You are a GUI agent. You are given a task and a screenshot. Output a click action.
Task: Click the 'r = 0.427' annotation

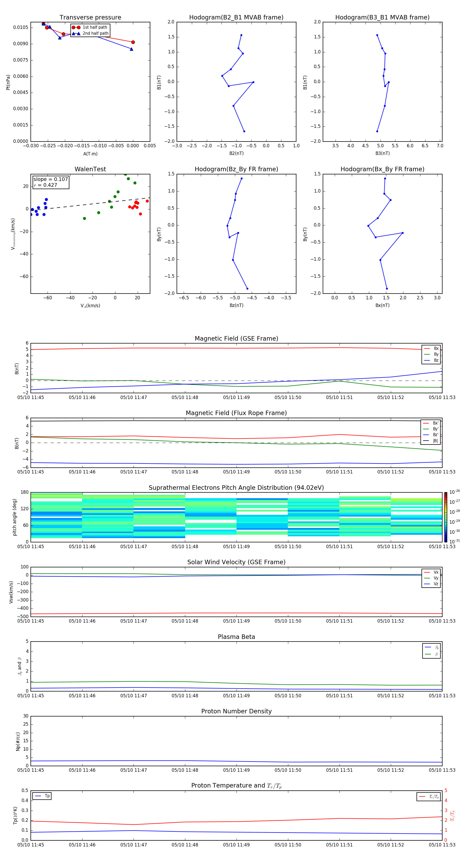tap(45, 185)
